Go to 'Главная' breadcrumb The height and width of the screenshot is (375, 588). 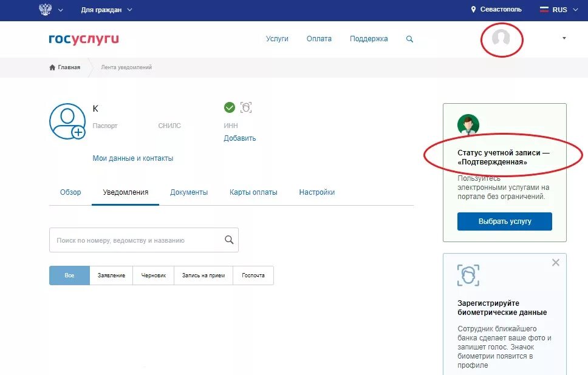69,67
